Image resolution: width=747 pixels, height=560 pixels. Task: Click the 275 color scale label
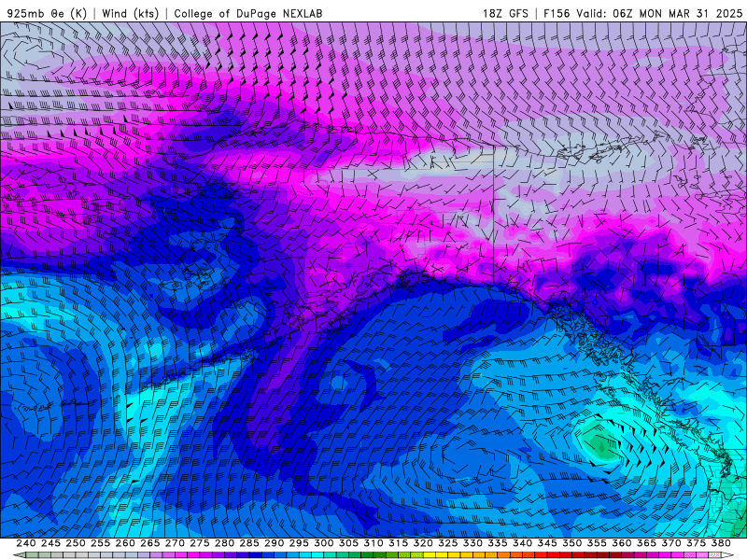[x=200, y=543]
